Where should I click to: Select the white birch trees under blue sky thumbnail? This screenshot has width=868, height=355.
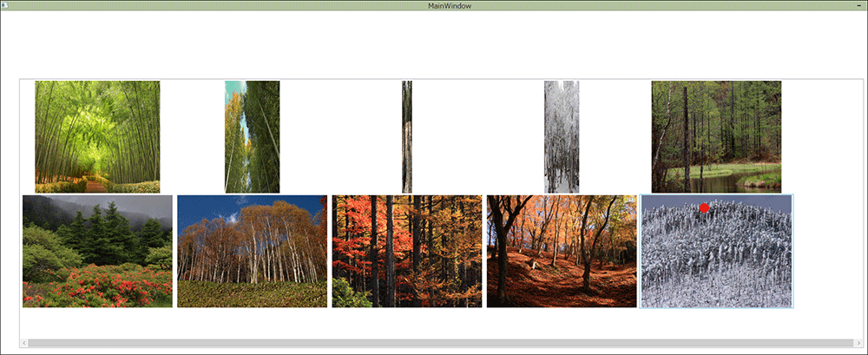(x=252, y=251)
